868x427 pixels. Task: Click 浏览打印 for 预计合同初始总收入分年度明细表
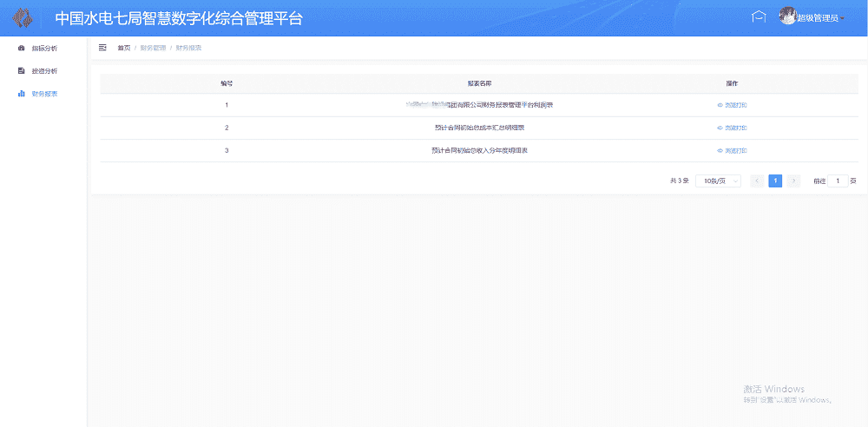(735, 150)
